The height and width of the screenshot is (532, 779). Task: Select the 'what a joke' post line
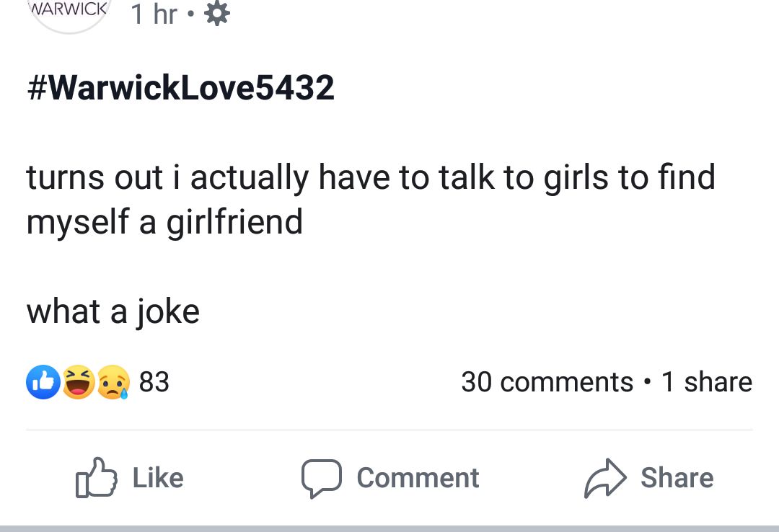click(112, 311)
